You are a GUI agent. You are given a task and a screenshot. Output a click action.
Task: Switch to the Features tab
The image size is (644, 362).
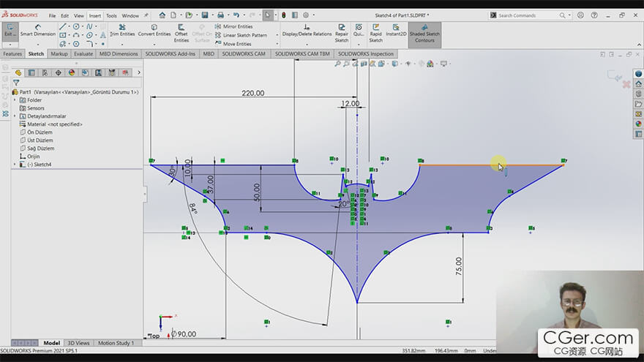click(12, 54)
